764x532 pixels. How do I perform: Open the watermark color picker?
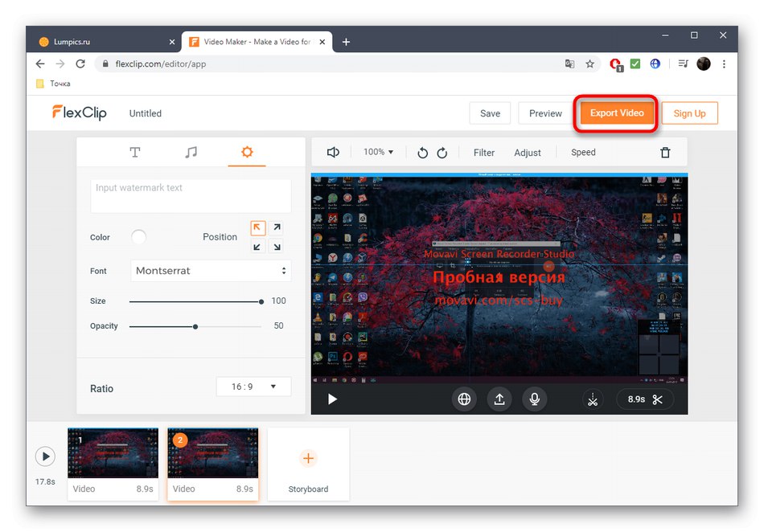click(138, 237)
